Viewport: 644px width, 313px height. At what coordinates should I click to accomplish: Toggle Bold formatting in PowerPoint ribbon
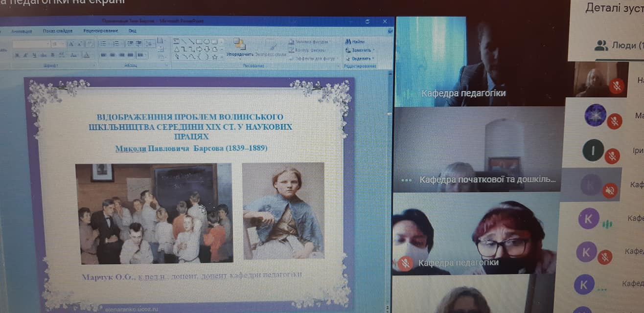pos(17,55)
